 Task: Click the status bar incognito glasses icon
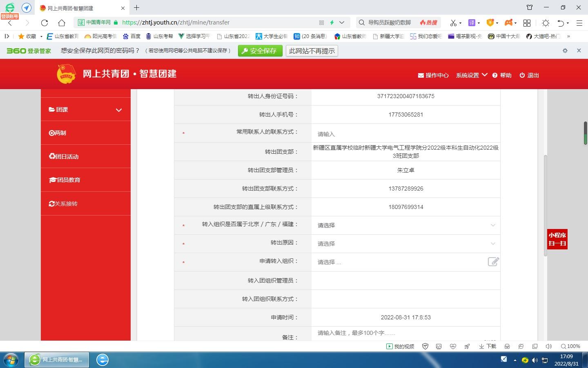point(507,346)
